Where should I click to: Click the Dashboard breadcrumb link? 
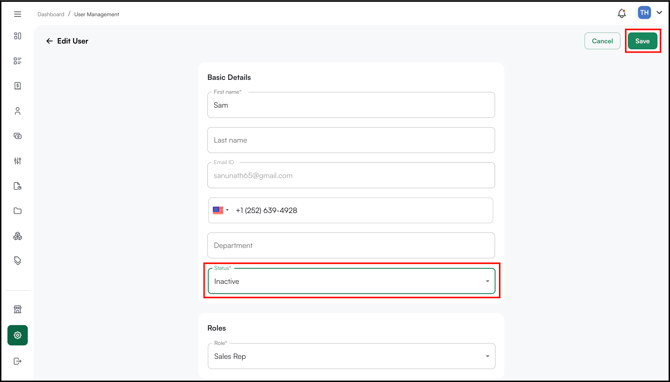[x=50, y=14]
